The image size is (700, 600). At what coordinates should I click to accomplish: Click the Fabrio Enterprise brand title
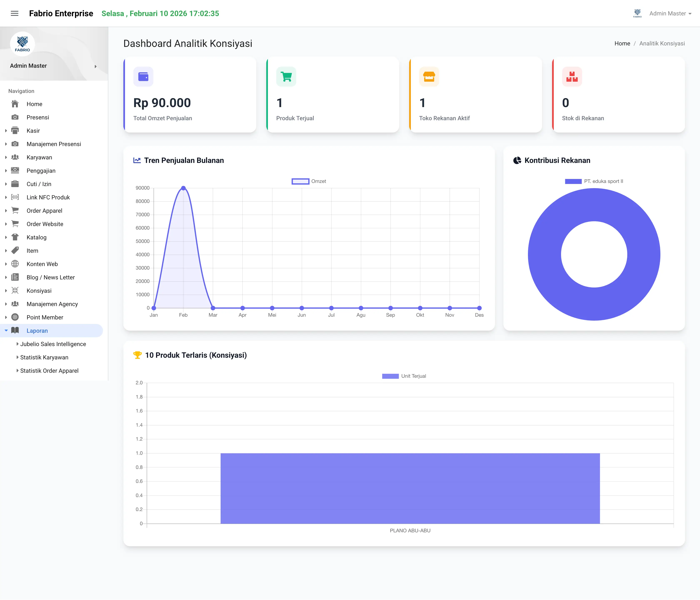[61, 14]
